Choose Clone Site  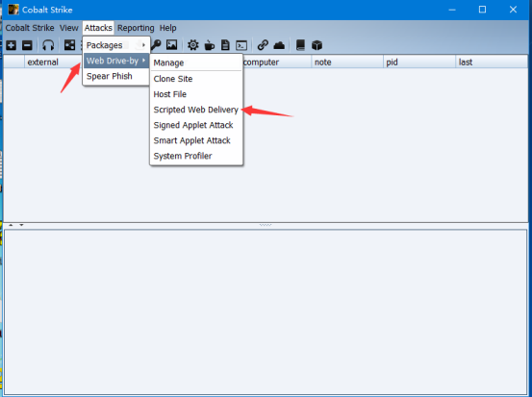tap(196, 79)
